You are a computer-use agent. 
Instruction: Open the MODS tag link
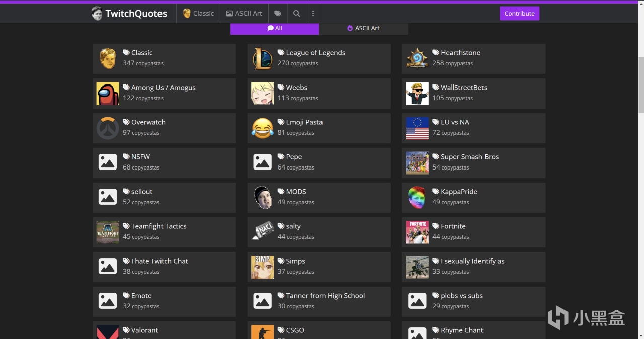(x=292, y=192)
